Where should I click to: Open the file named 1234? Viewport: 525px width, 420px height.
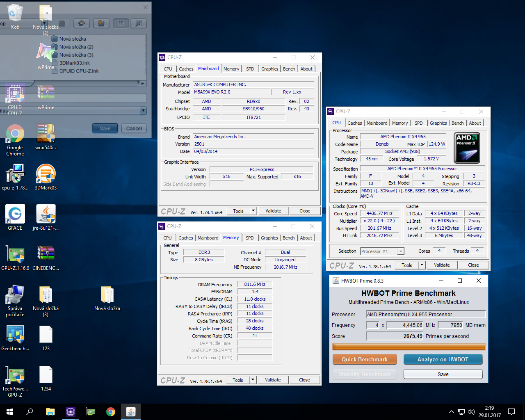coord(46,378)
